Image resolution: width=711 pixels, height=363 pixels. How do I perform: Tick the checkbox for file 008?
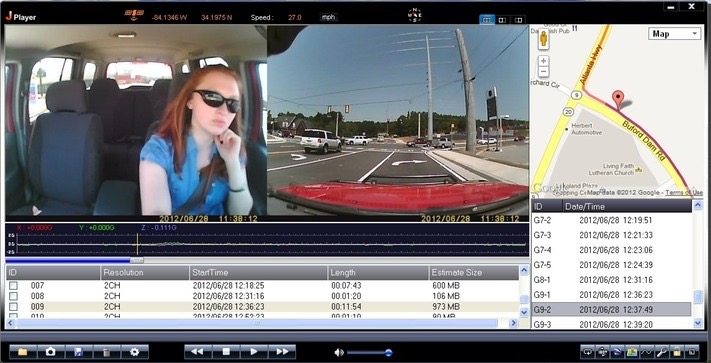(x=14, y=296)
